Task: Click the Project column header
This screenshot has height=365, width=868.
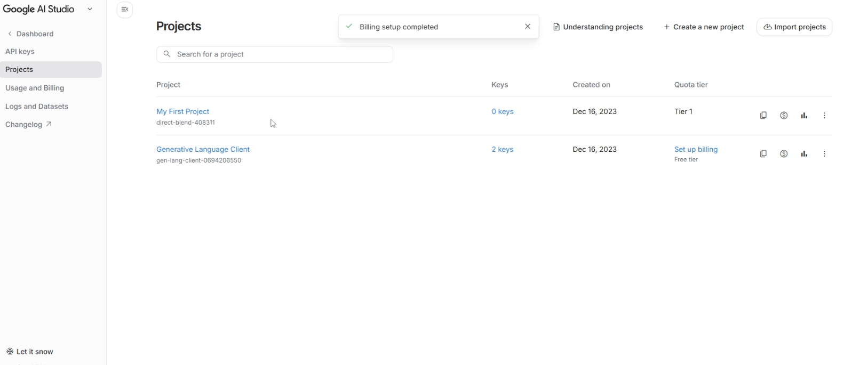Action: [x=169, y=85]
